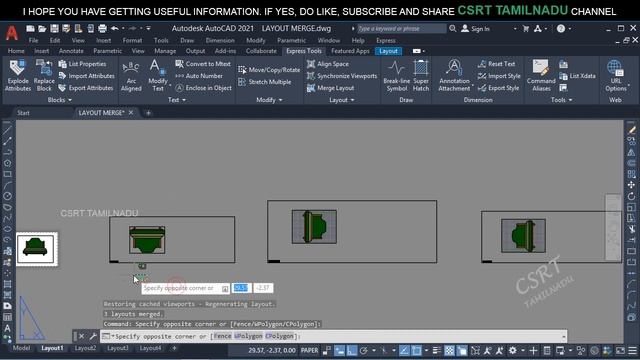This screenshot has height=360, width=640.
Task: Click the Align Space layout tool
Action: (x=328, y=64)
